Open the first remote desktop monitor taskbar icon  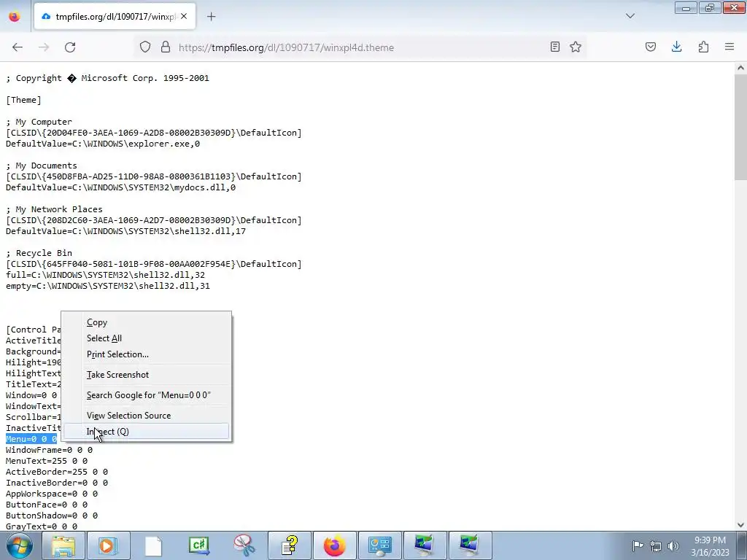[425, 545]
